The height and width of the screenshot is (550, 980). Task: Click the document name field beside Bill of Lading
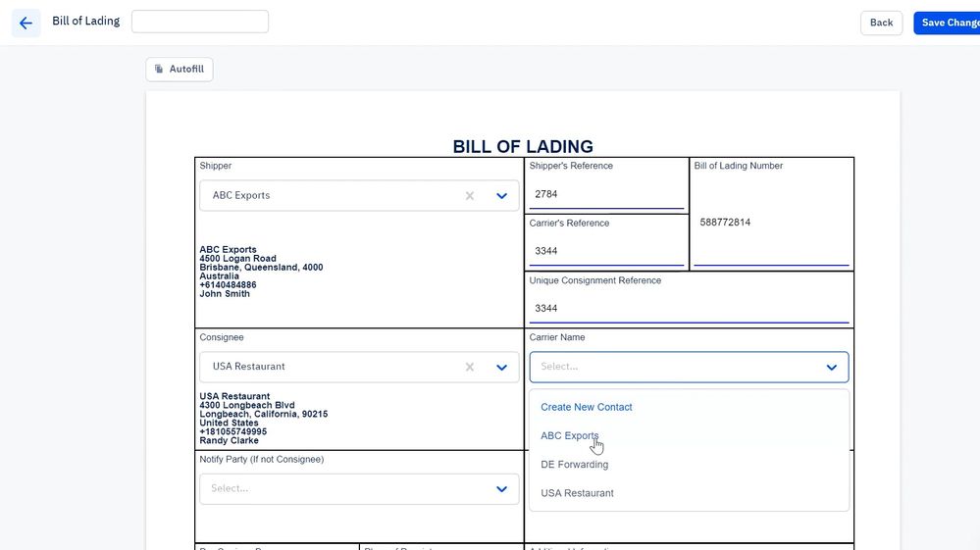coord(200,22)
